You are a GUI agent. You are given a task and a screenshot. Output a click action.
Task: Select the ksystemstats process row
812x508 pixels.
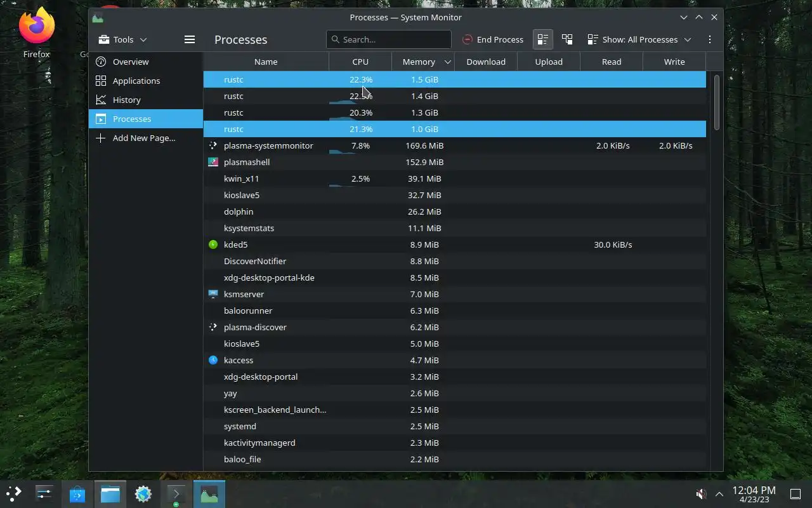click(x=454, y=228)
